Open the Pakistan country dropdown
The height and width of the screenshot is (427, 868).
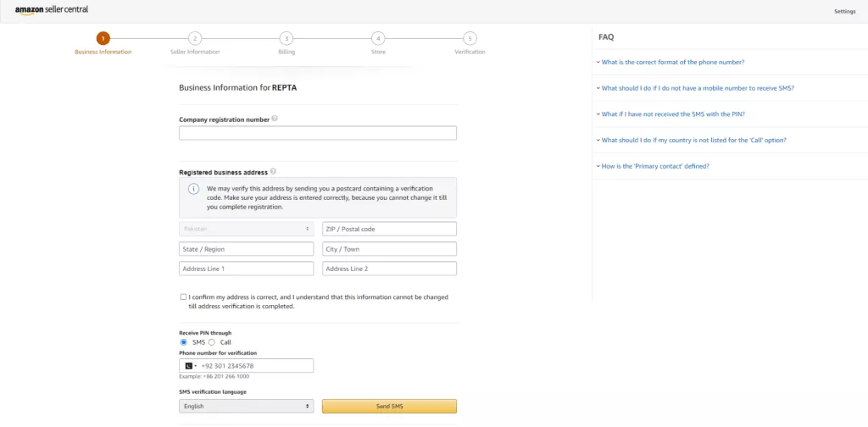[247, 229]
